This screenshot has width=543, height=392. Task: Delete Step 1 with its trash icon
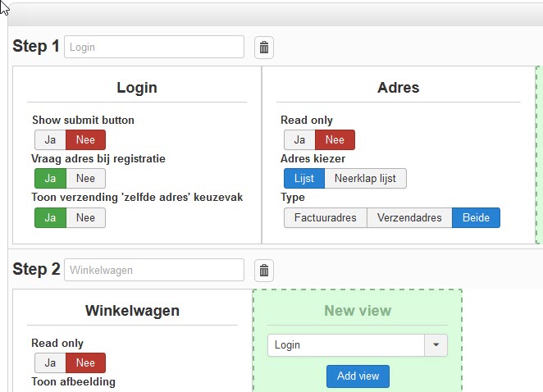point(264,48)
